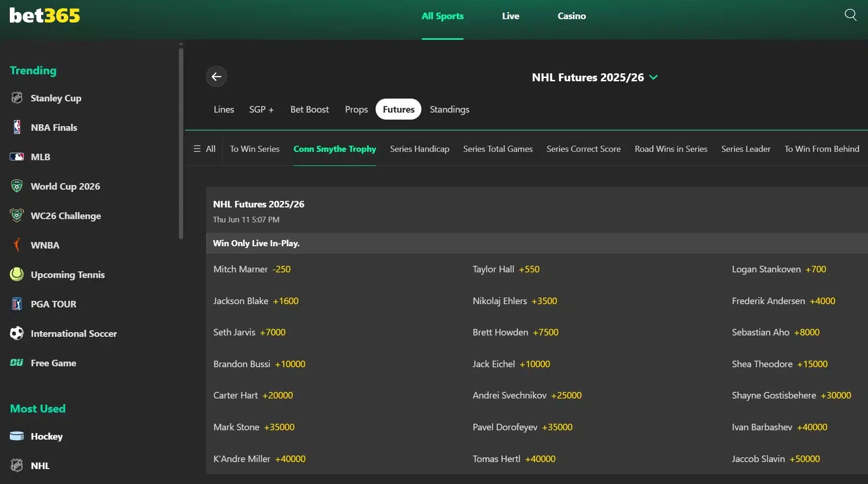Open the Casino tab
Screen dimensions: 868x484
571,16
